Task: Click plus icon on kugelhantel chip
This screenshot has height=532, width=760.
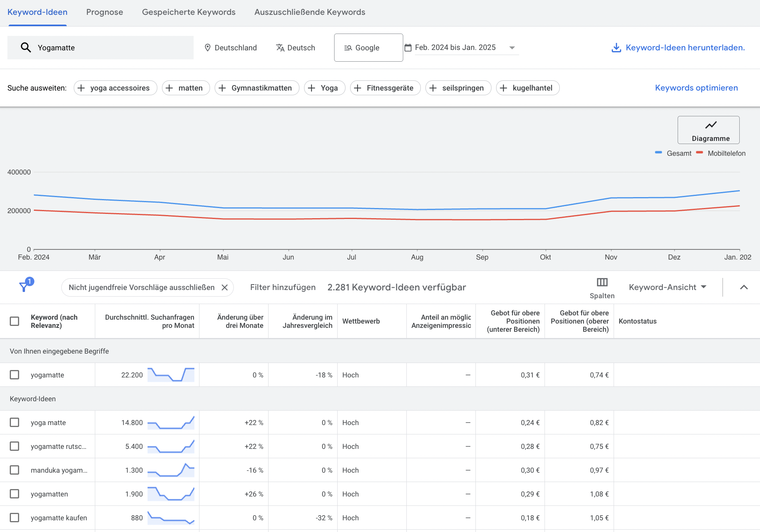Action: coord(504,88)
